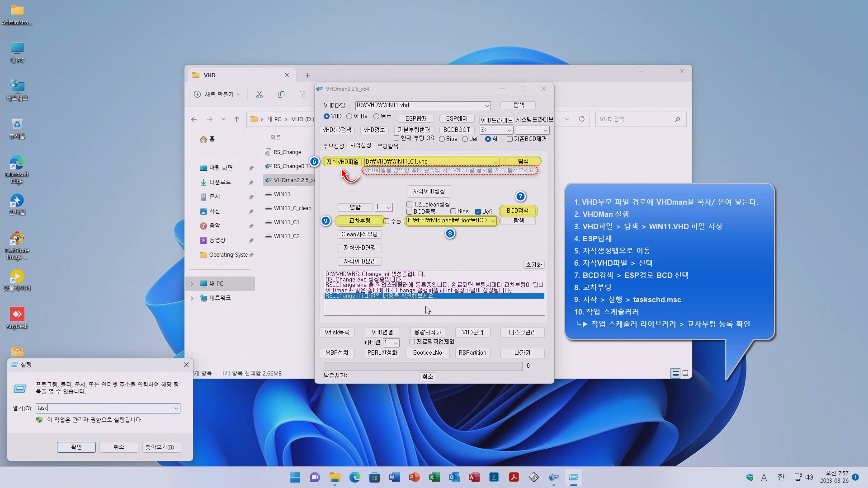The height and width of the screenshot is (488, 868).
Task: Click the progress bar above 남은시간
Action: click(x=423, y=366)
